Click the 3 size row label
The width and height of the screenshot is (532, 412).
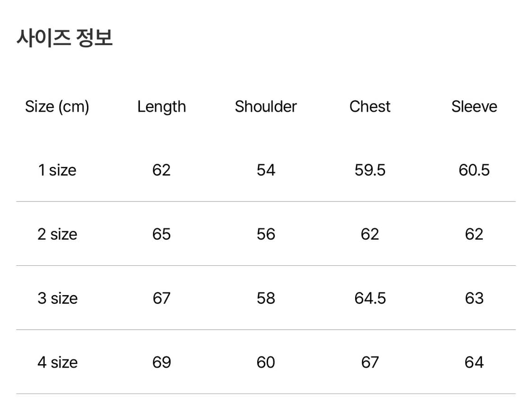tap(57, 298)
